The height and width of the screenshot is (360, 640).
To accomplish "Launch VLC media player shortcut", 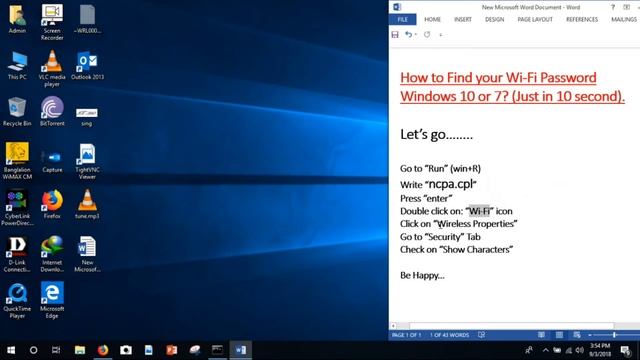I will (x=52, y=69).
